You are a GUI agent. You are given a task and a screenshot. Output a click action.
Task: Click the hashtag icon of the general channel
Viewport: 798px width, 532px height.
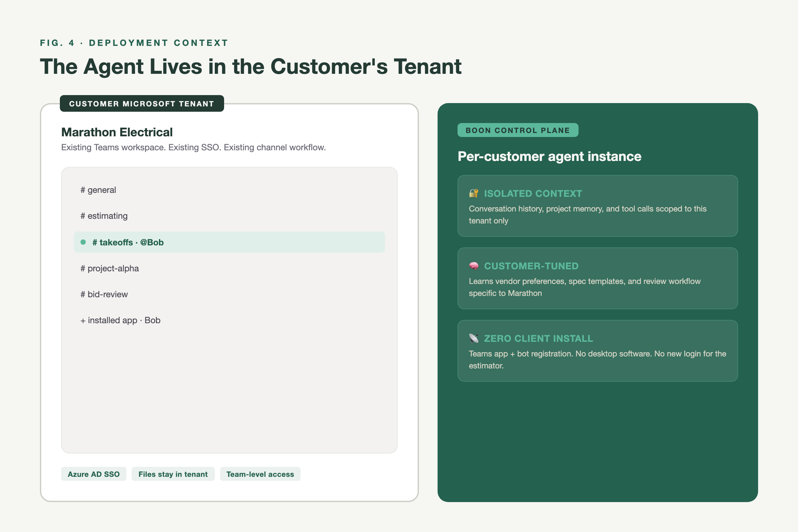coord(82,190)
